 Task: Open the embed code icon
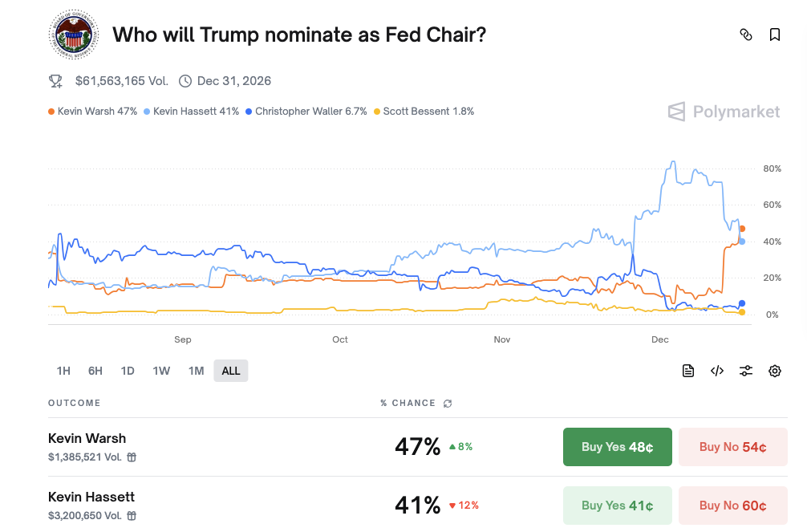pyautogui.click(x=716, y=371)
